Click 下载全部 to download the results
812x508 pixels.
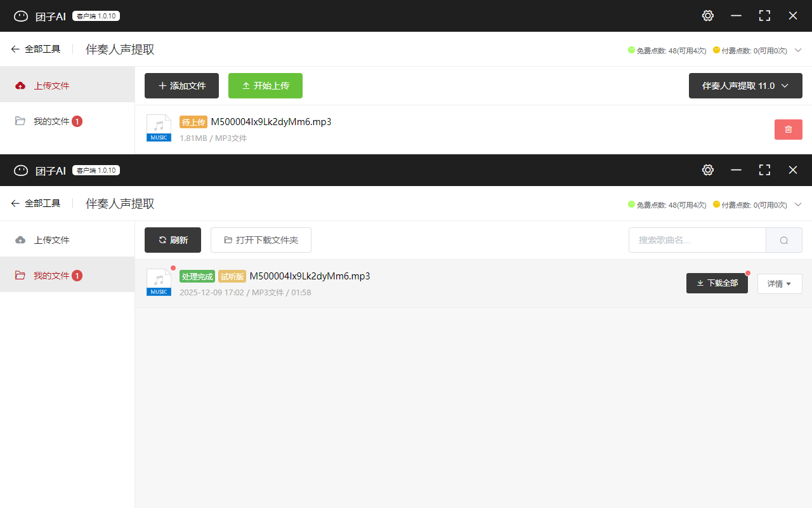click(717, 283)
